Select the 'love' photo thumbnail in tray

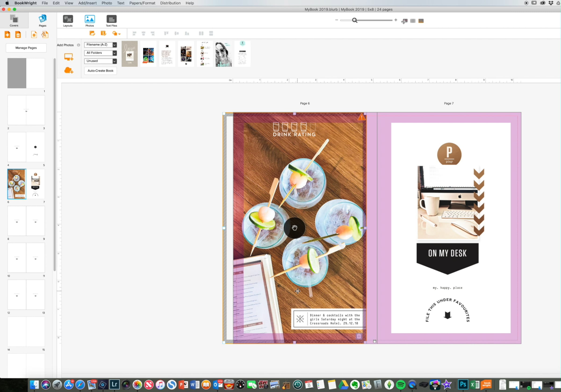[x=129, y=54]
